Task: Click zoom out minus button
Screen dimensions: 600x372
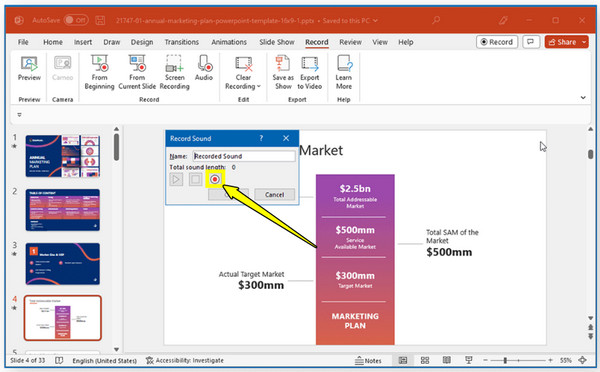Action: 485,361
